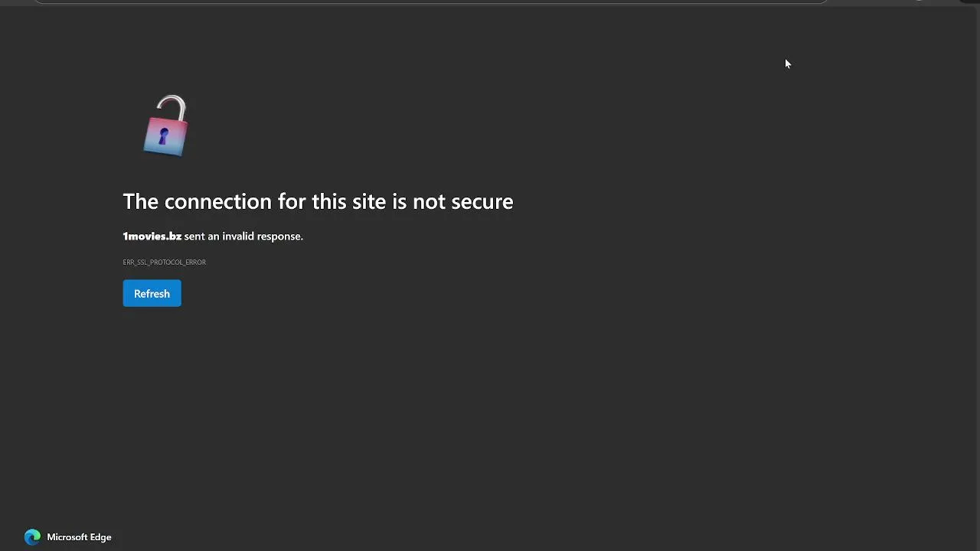Click the word "Edge" in the bottom label
Image resolution: width=980 pixels, height=551 pixels.
[100, 537]
